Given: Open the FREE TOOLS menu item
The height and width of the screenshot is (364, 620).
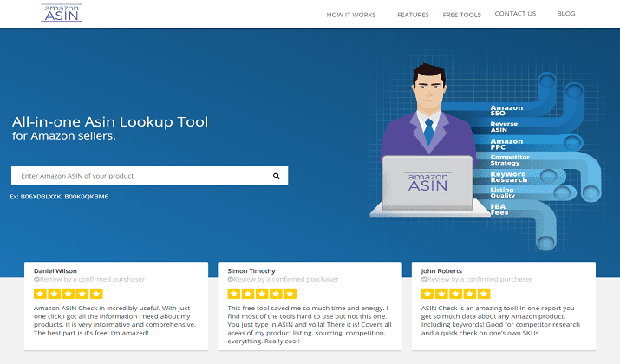Looking at the screenshot, I should point(462,15).
